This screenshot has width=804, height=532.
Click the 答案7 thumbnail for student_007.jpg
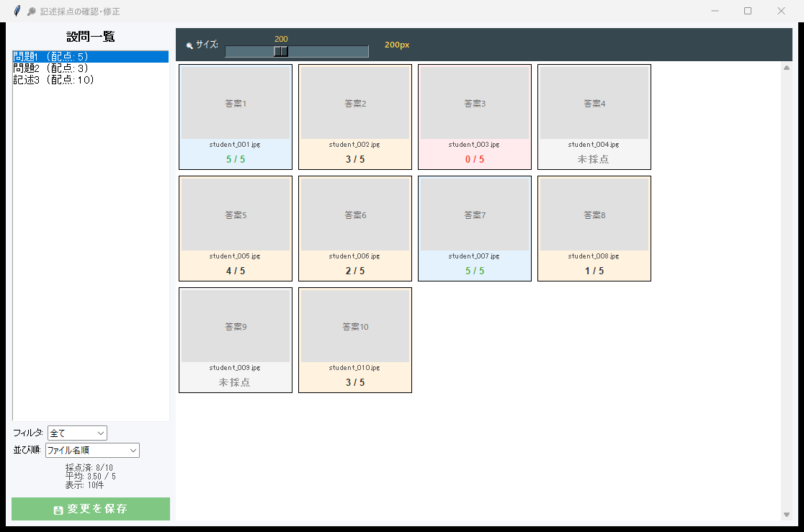[x=475, y=215]
